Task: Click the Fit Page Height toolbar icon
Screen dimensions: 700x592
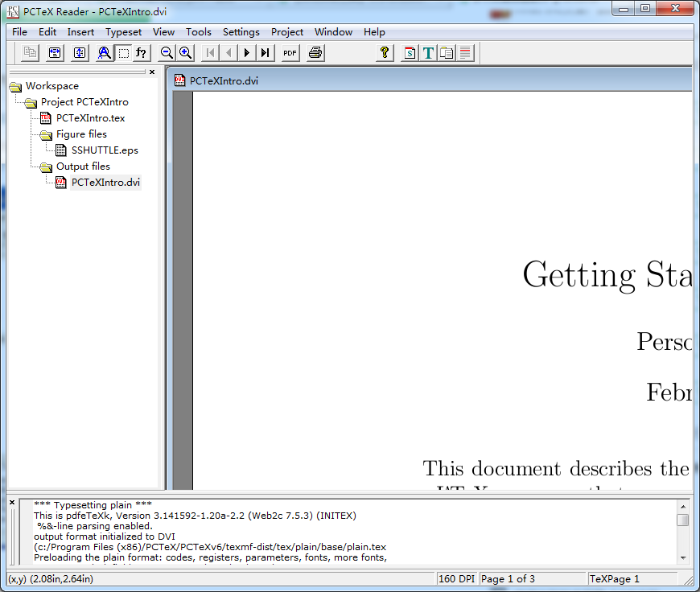Action: 80,52
